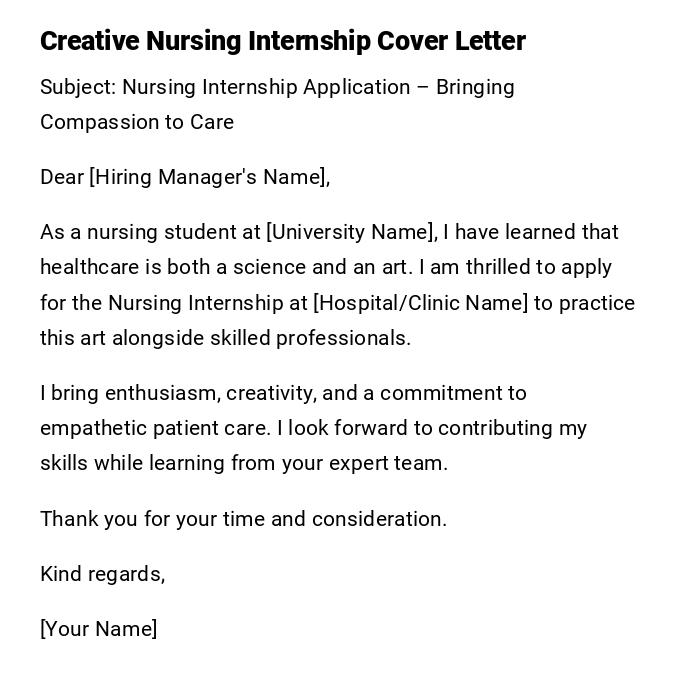Click the "[Hiring Manager's Name]" placeholder
This screenshot has width=700, height=691.
pyautogui.click(x=208, y=177)
